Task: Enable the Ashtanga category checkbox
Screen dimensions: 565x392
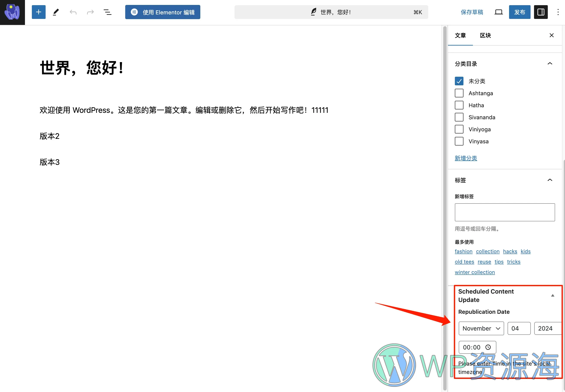Action: click(459, 93)
